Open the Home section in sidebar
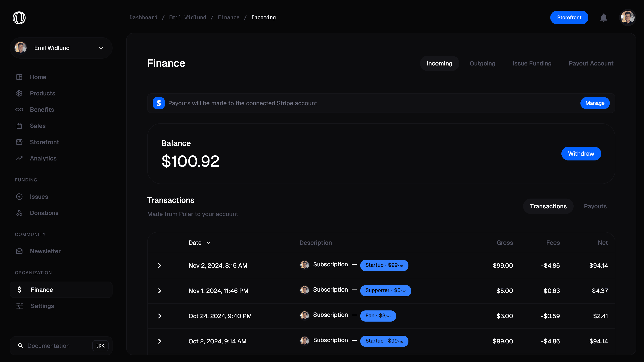Viewport: 644px width, 362px height. tap(38, 77)
